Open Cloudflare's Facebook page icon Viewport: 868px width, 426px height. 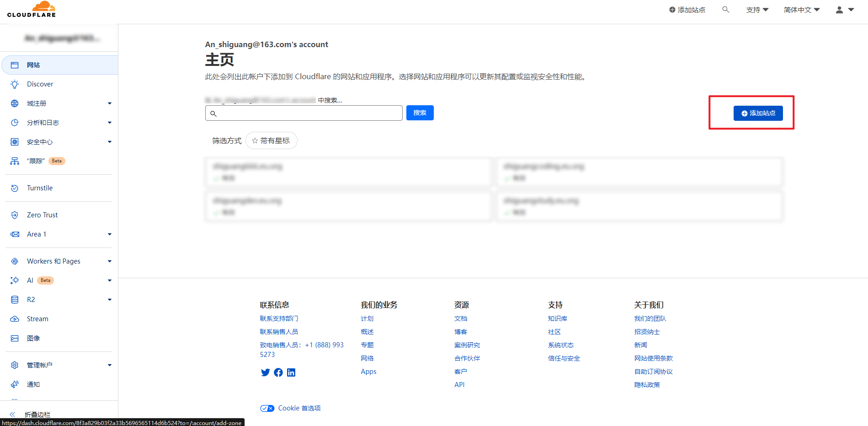pyautogui.click(x=278, y=372)
